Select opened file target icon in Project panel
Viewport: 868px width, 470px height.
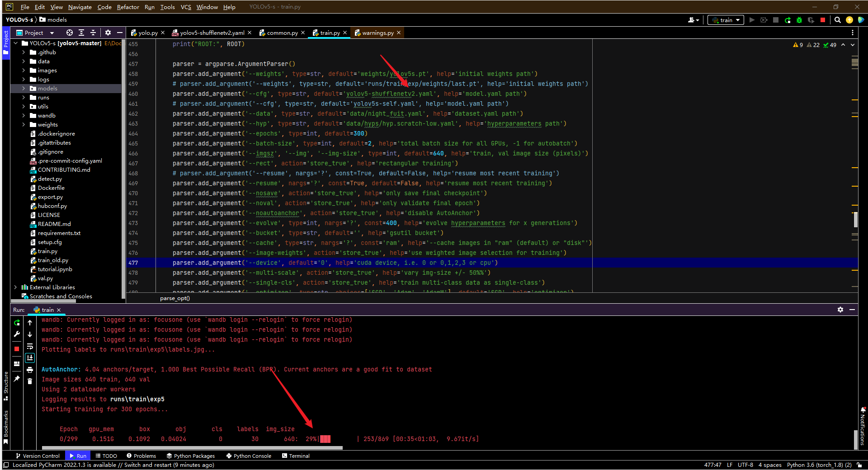click(x=69, y=33)
